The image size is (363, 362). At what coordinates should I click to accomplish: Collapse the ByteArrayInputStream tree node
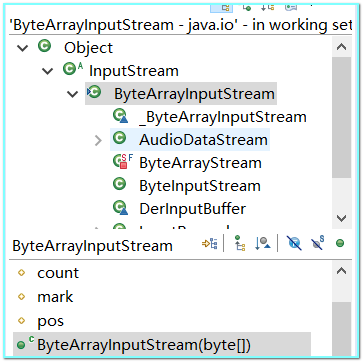tap(72, 94)
